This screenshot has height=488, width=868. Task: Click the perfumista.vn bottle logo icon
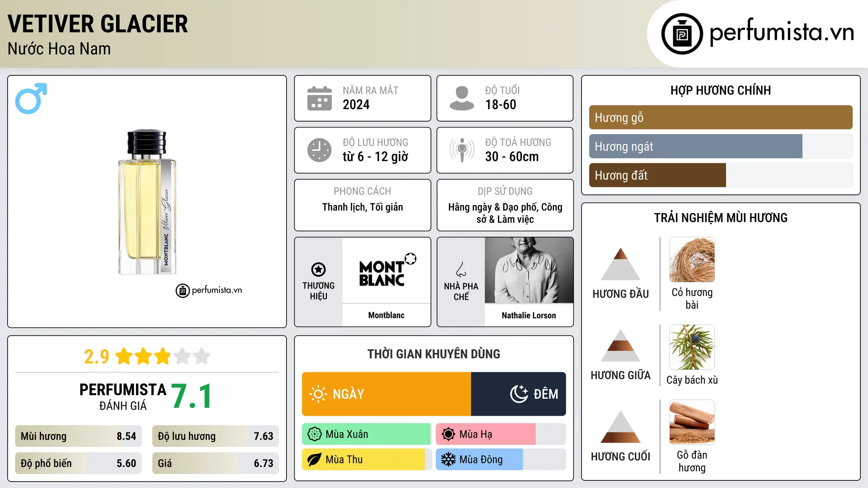[682, 34]
